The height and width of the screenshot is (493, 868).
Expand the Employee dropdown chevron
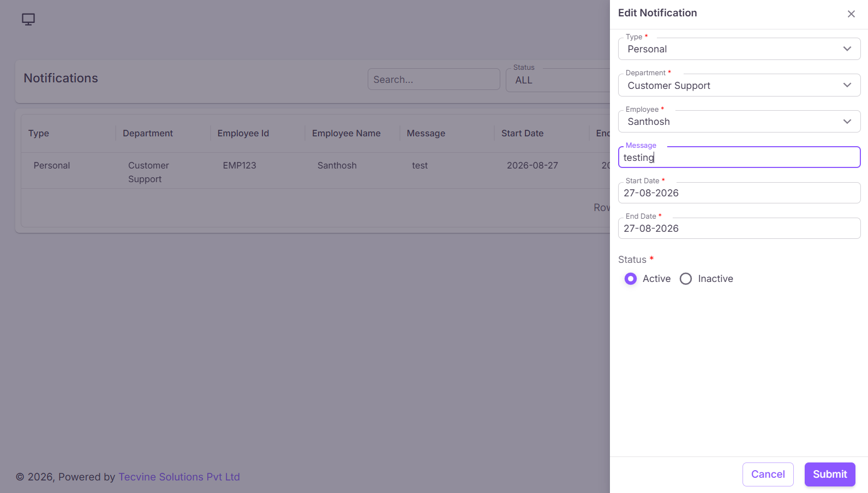pyautogui.click(x=847, y=122)
